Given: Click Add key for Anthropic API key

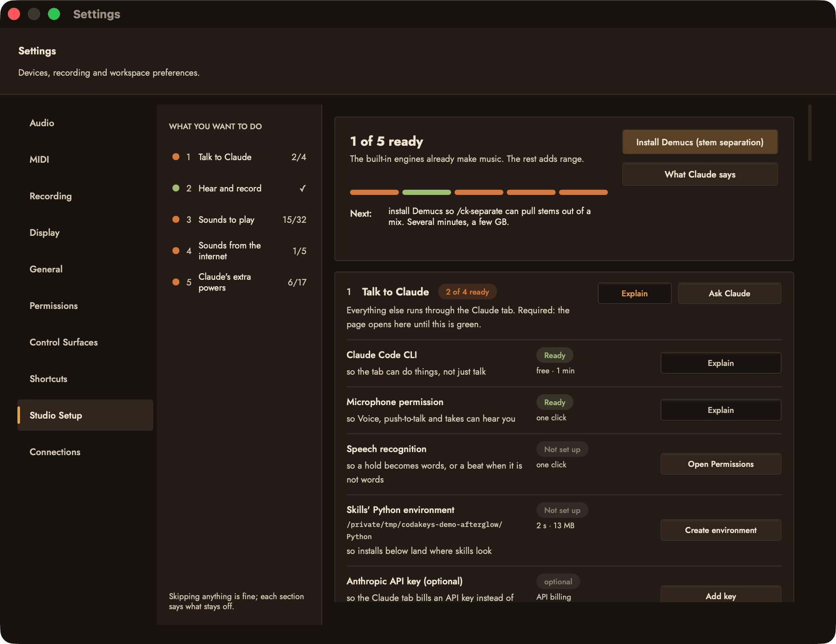Looking at the screenshot, I should (x=721, y=594).
